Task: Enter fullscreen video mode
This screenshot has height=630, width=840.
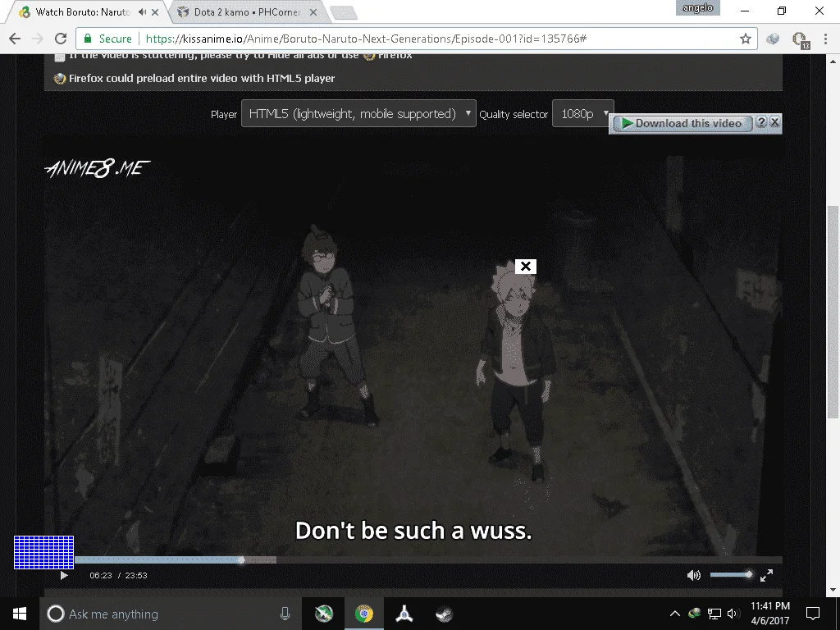Action: [767, 575]
